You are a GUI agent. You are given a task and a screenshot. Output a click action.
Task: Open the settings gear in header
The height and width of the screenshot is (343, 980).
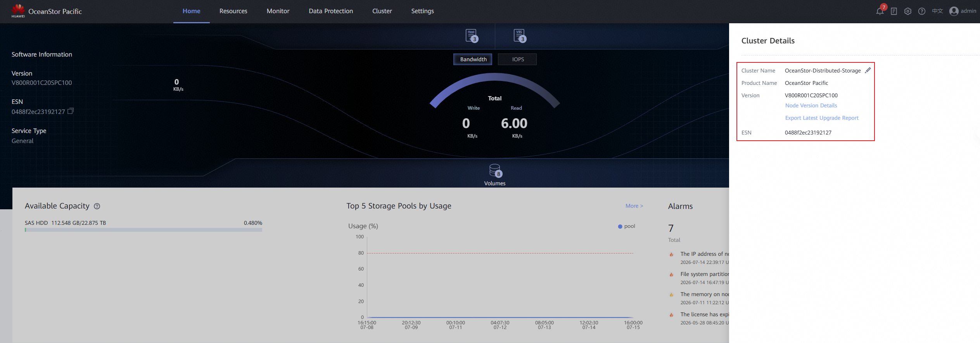pyautogui.click(x=908, y=11)
